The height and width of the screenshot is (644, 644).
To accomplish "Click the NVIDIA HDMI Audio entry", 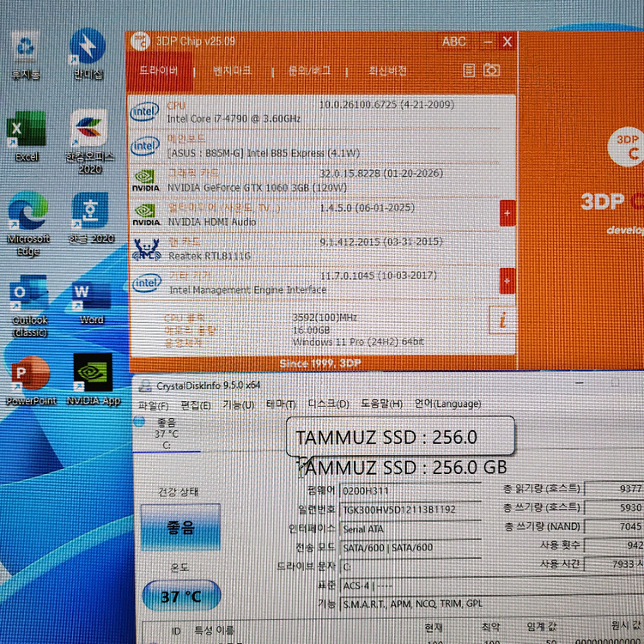I will tap(212, 222).
